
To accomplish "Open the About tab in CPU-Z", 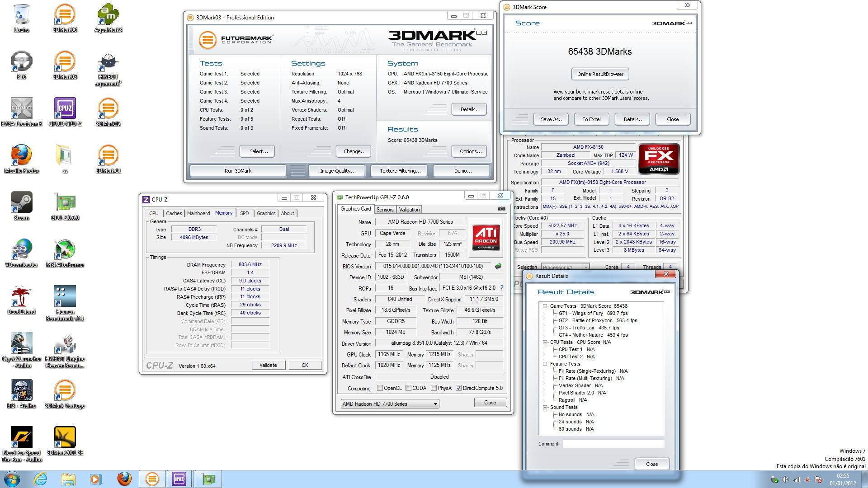I will tap(288, 213).
